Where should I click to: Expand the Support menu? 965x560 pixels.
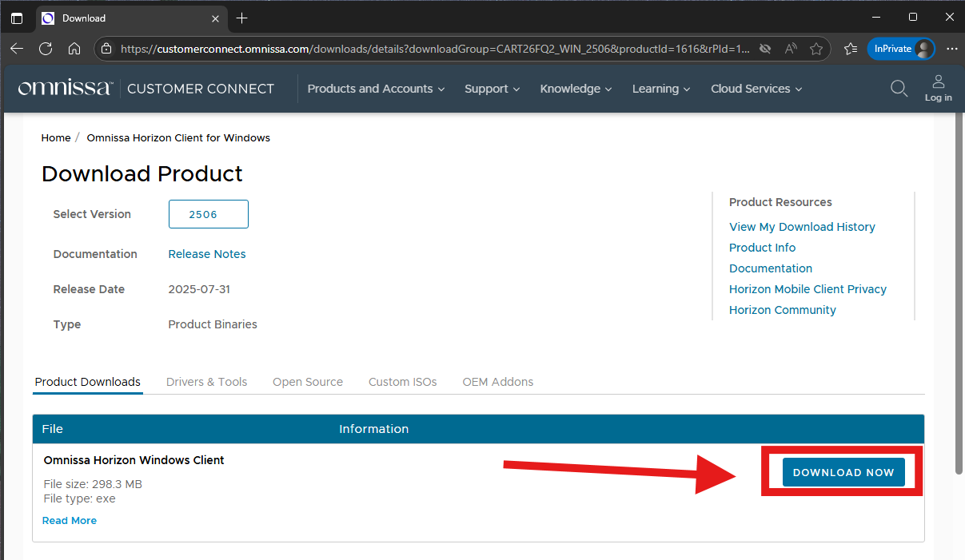coord(492,89)
